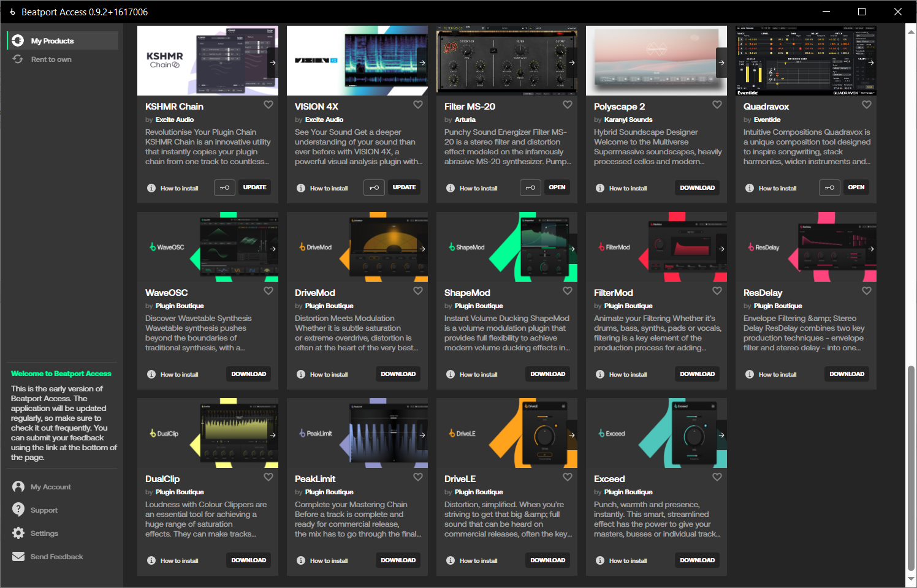
Task: Open the PeakLimit product thumbnail
Action: pos(357,433)
